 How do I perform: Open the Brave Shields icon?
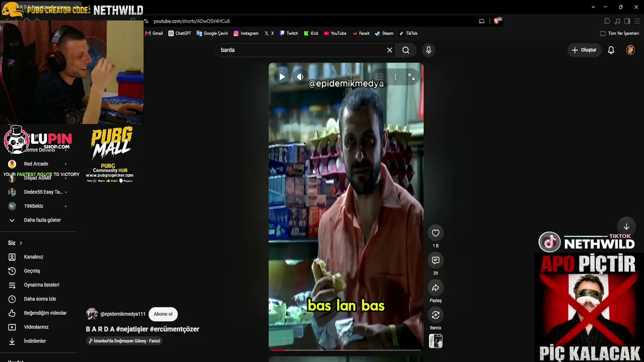(497, 21)
